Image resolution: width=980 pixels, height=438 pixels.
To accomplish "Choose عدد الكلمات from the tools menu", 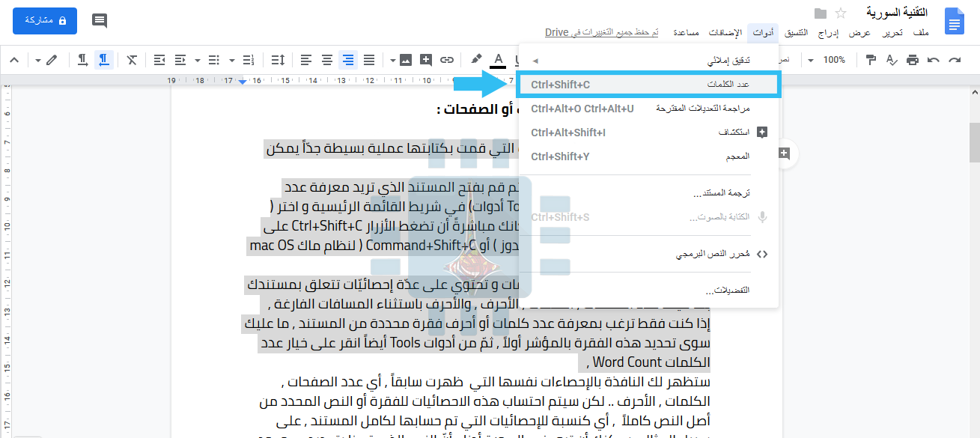I will tap(648, 85).
